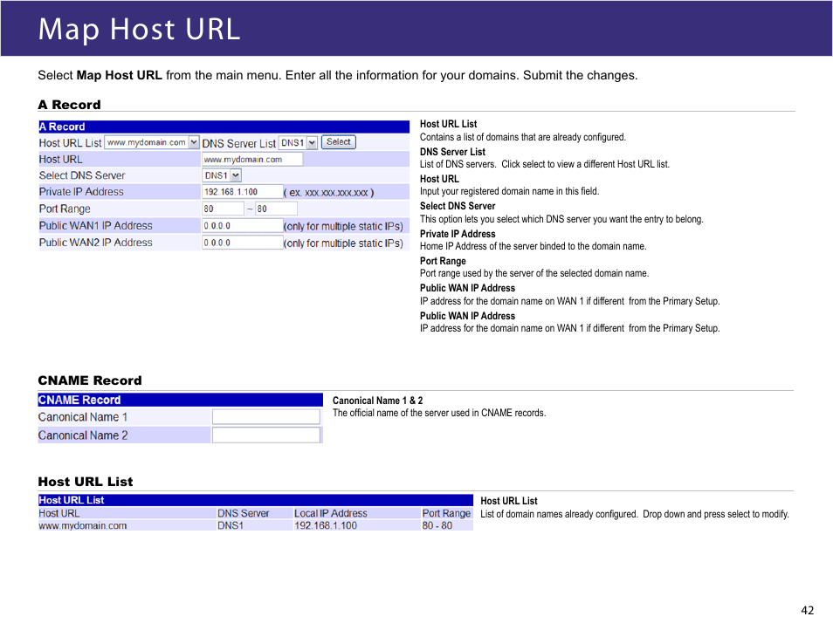
Task: Click the Canonical Name 2 field
Action: click(266, 435)
